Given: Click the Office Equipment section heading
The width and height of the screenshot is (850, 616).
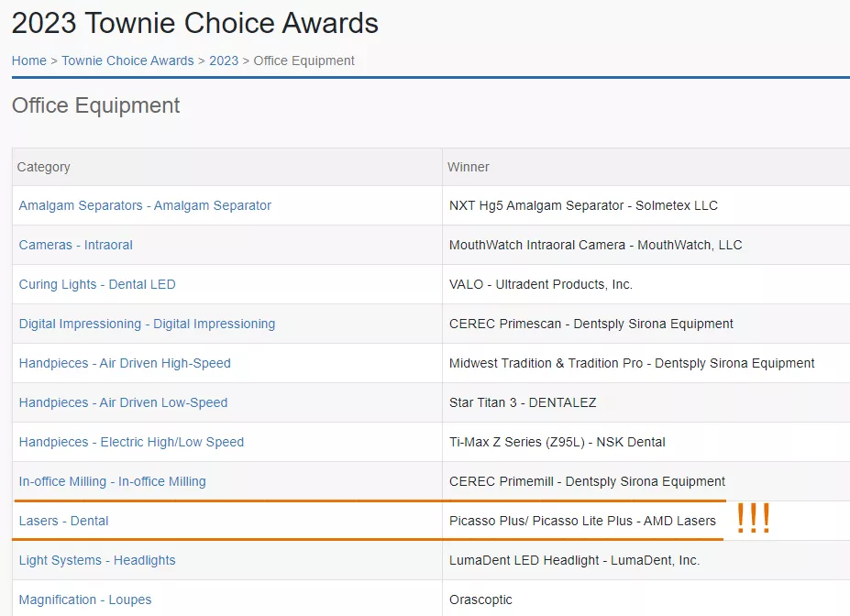Looking at the screenshot, I should point(96,105).
